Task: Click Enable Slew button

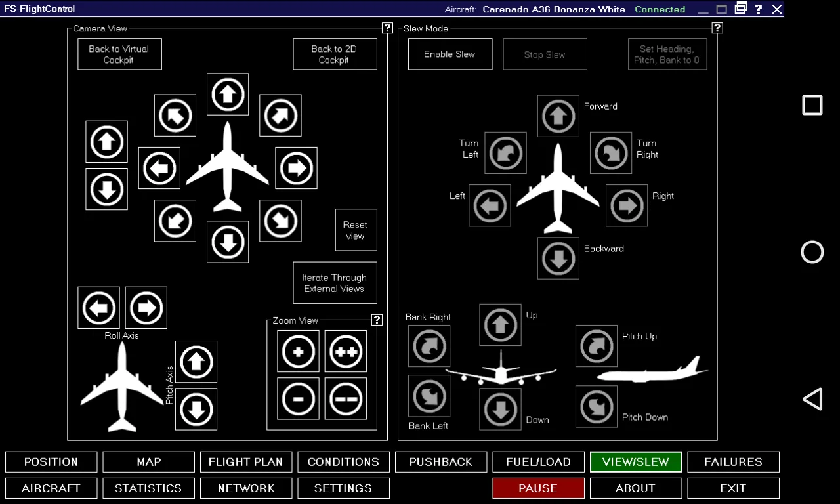Action: [450, 54]
